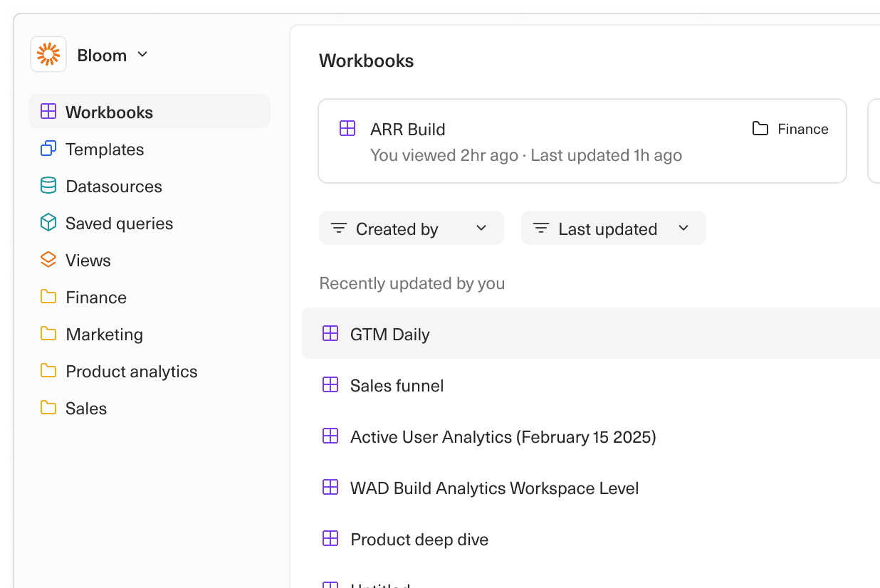Click the Views layers icon in sidebar

click(48, 260)
